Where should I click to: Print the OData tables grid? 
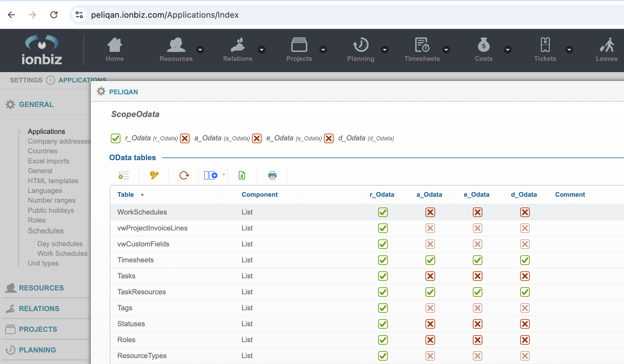click(272, 175)
